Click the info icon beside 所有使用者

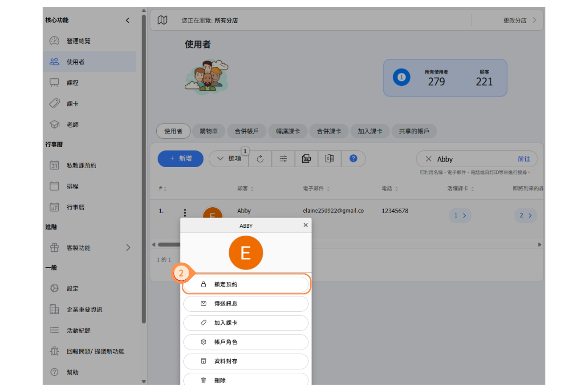401,77
